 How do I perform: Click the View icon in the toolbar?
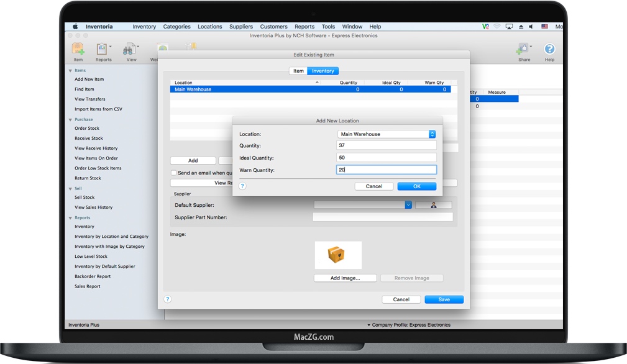(x=129, y=51)
